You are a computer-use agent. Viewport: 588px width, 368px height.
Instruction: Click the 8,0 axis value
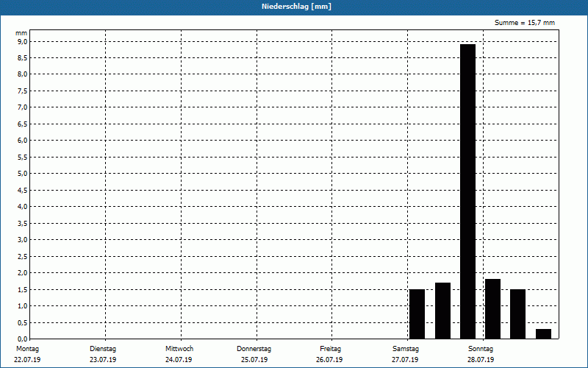(x=23, y=74)
